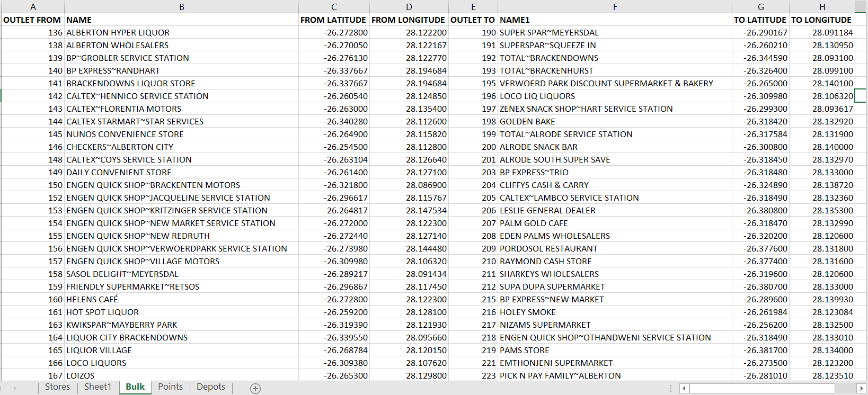Select cell SHARKEYS WHOLESALERS
The height and width of the screenshot is (395, 868).
click(615, 274)
